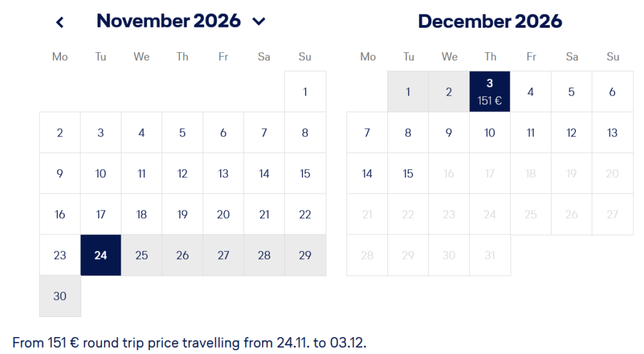This screenshot has height=354, width=644.
Task: Go to the previous month arrow
Action: point(60,22)
